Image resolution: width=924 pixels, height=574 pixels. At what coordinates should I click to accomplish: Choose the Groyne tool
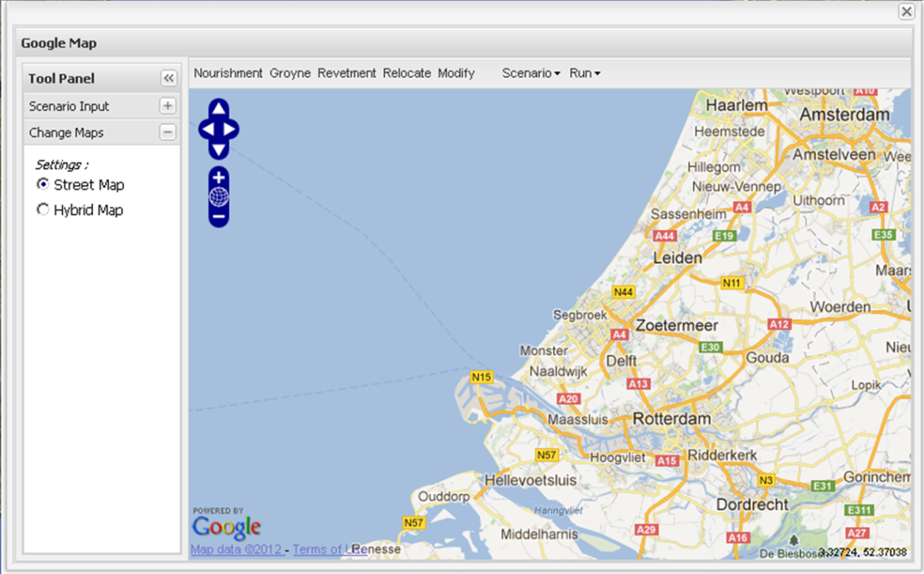coord(290,73)
